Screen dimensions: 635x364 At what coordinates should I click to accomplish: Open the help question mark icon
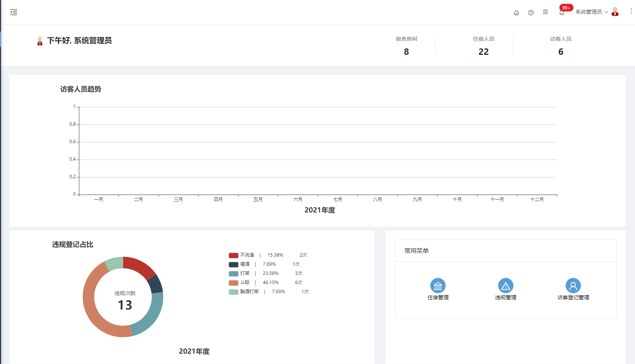click(531, 13)
